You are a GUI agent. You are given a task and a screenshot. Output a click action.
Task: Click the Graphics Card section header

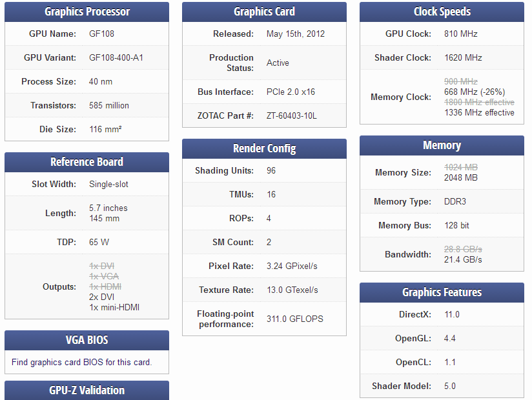(x=264, y=12)
